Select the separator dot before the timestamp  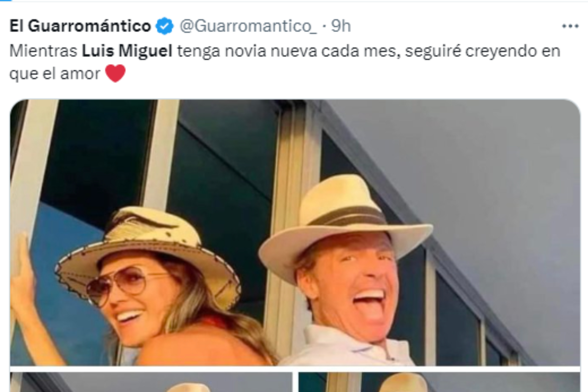325,26
